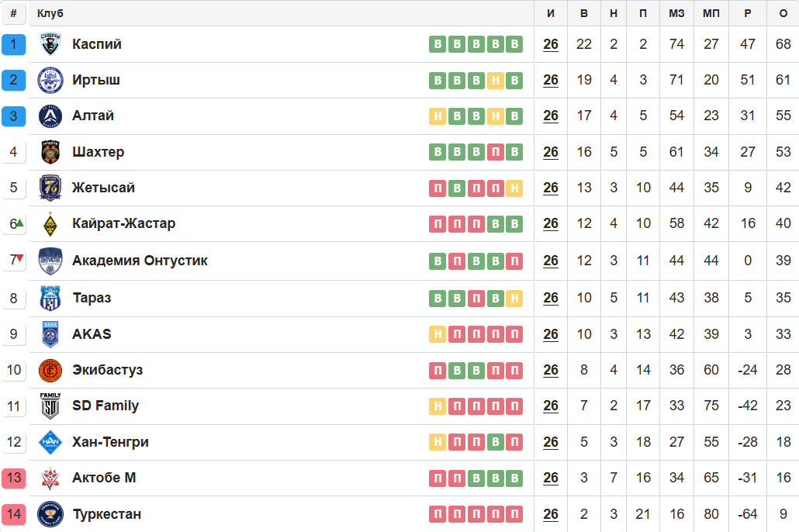Sort table by the МЗ column header

click(676, 13)
